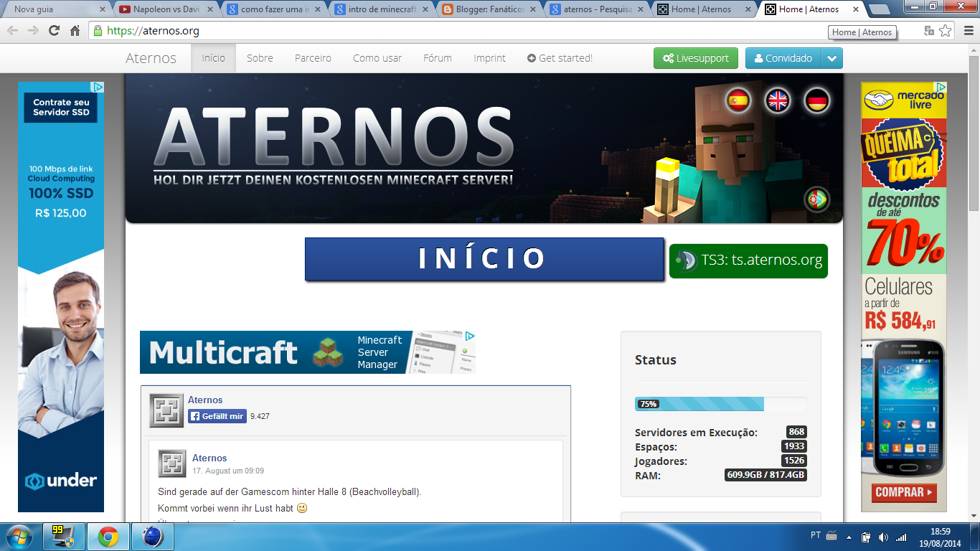
Task: Click the 75% status progress bar
Action: [x=720, y=404]
